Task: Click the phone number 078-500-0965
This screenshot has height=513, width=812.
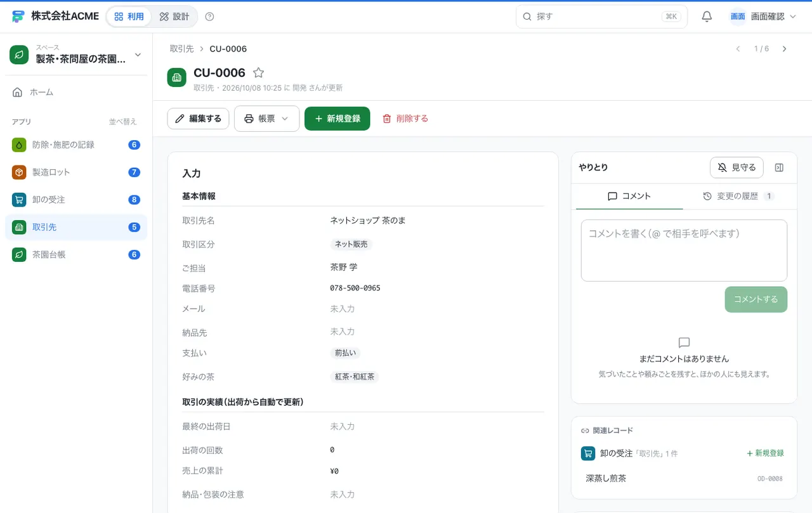Action: [355, 288]
